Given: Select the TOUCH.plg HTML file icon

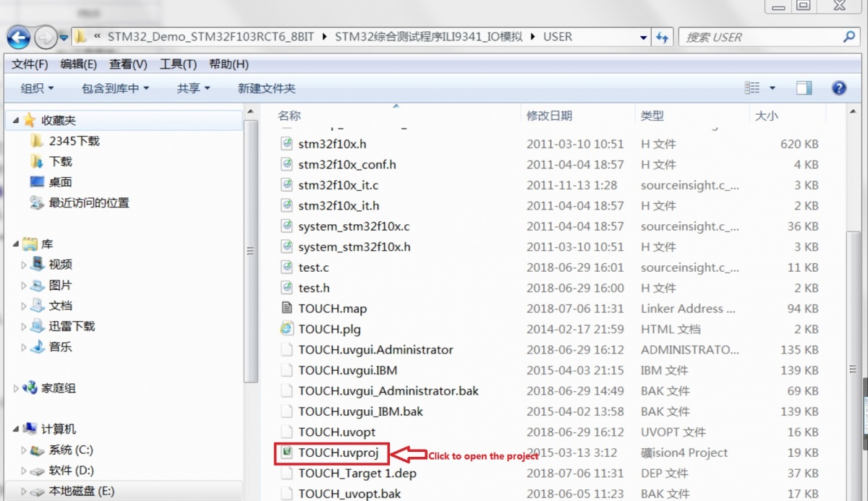Looking at the screenshot, I should tap(288, 329).
